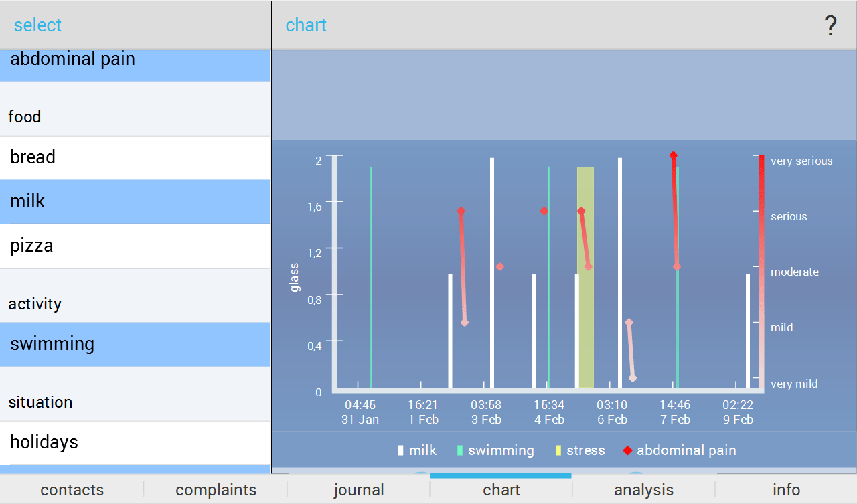Click the white milk legend swatch

tap(401, 450)
